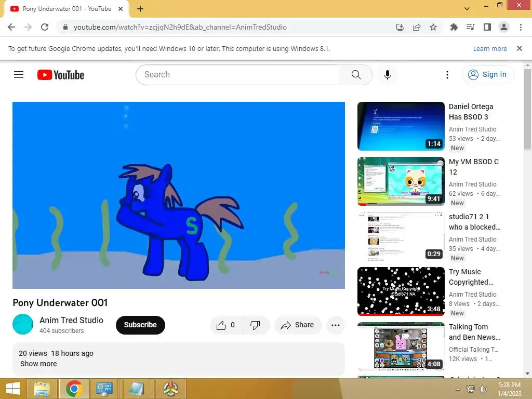532x399 pixels.
Task: Open the Try Music Copyrighted video thumbnail
Action: [401, 291]
